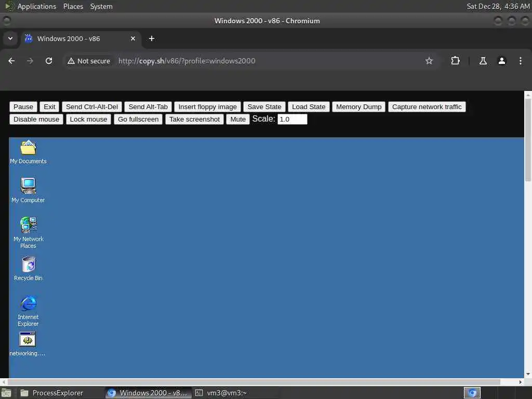Toggle the Disable mouse button
This screenshot has width=532, height=399.
(x=36, y=119)
